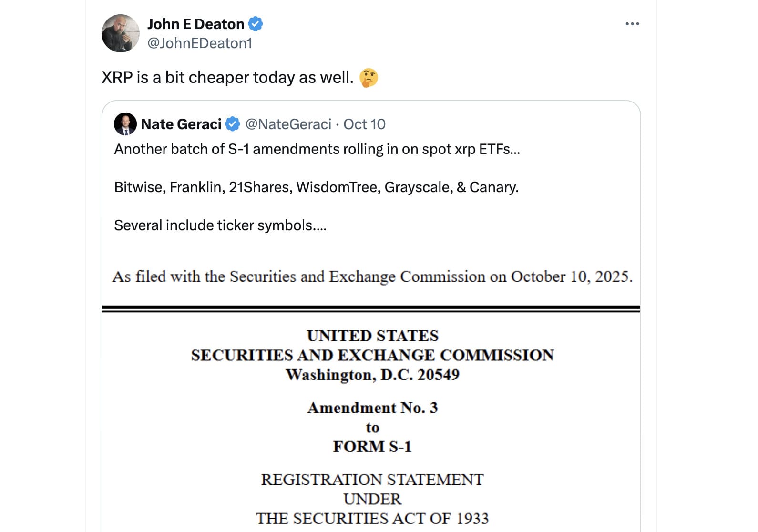The height and width of the screenshot is (532, 758).
Task: Click the "Amendment No. 3" heading
Action: tap(372, 408)
